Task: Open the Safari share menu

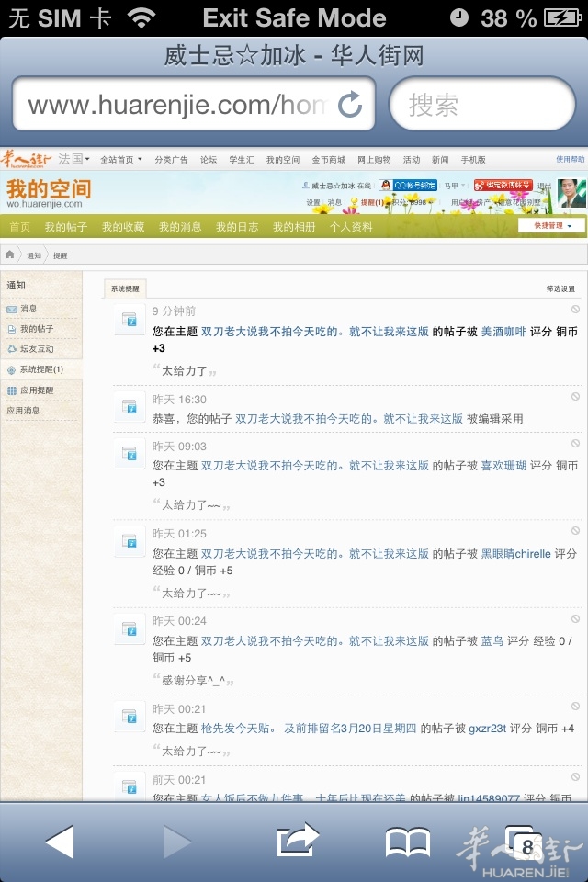Action: pyautogui.click(x=298, y=841)
